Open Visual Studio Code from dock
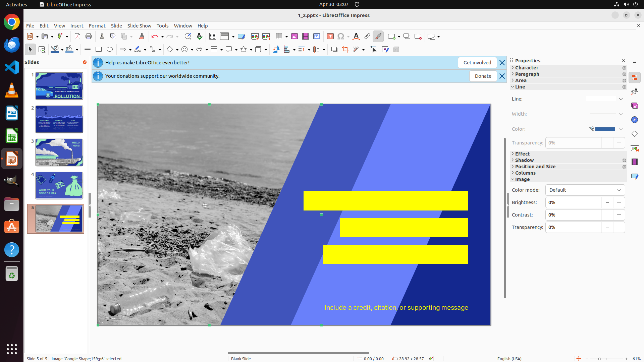The width and height of the screenshot is (644, 362). tap(12, 67)
